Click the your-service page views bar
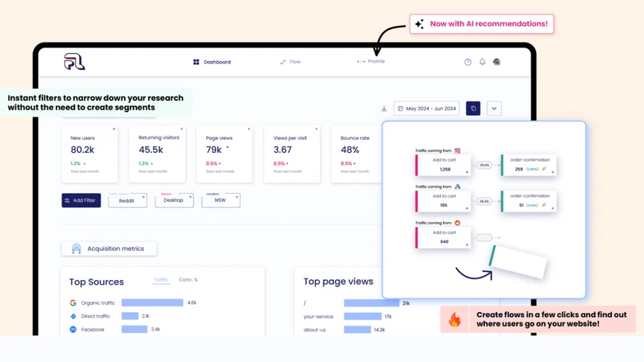The image size is (644, 362). click(363, 316)
